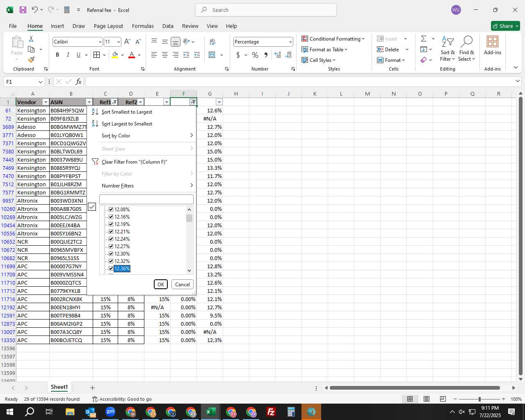Click the Comma Style icon
525x420 pixels.
tap(266, 55)
